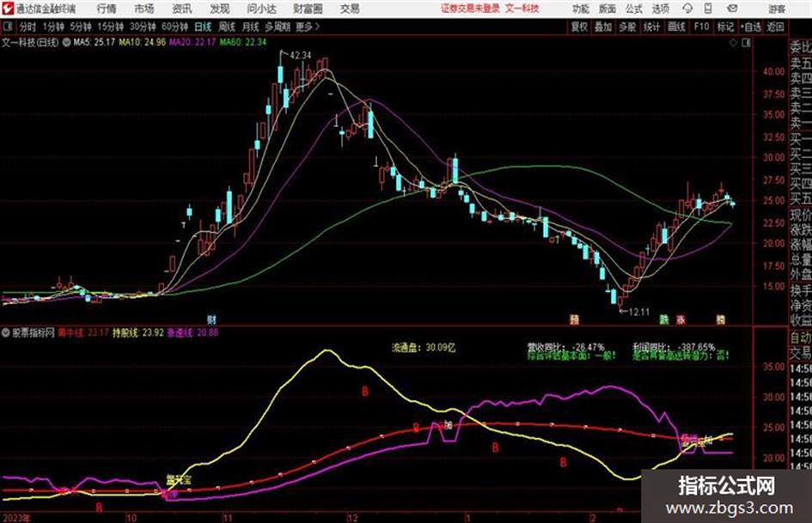
Task: Open the 市场 menu
Action: point(144,9)
